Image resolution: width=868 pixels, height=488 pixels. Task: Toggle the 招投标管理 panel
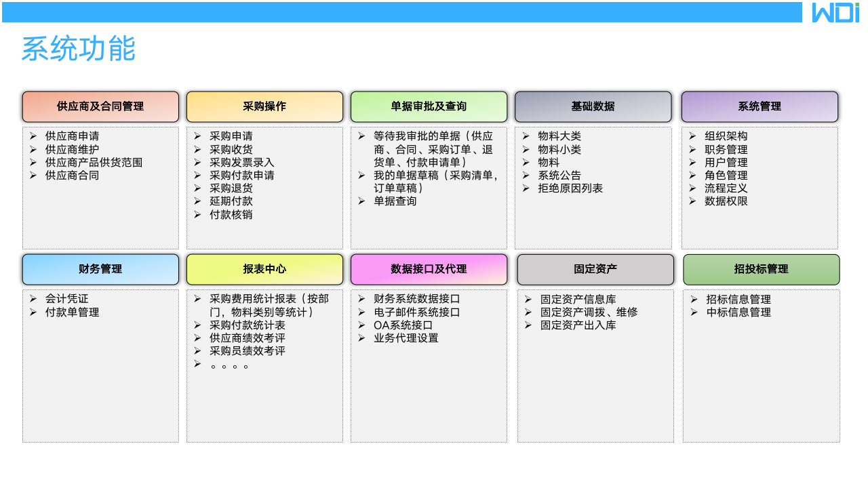(x=759, y=269)
